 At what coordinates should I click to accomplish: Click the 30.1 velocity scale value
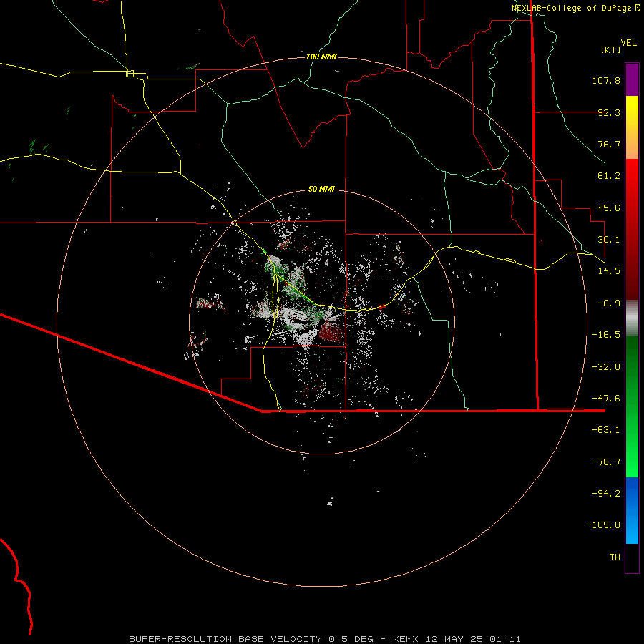609,240
